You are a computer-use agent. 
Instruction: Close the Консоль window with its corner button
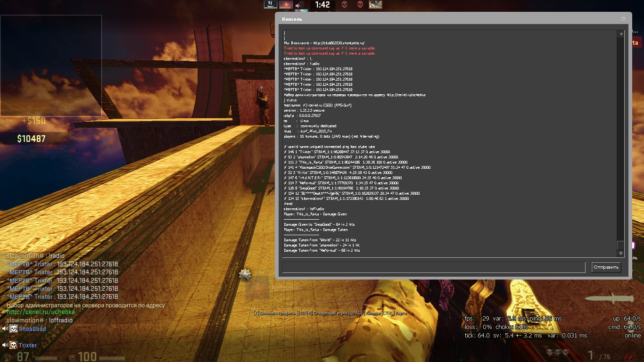(623, 19)
